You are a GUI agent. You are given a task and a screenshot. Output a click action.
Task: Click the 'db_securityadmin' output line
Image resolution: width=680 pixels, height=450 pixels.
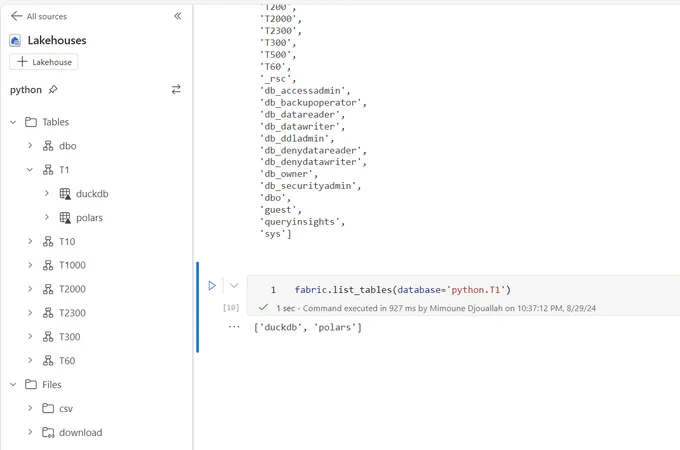[x=310, y=186]
